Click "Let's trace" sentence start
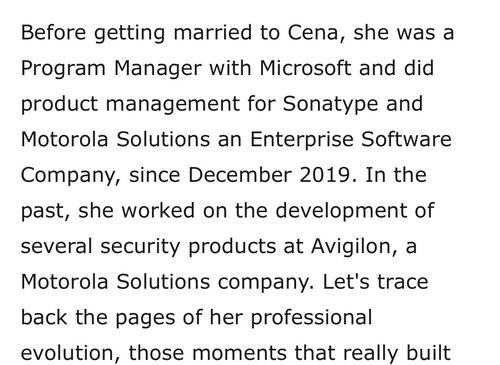500x365 pixels. [x=375, y=282]
